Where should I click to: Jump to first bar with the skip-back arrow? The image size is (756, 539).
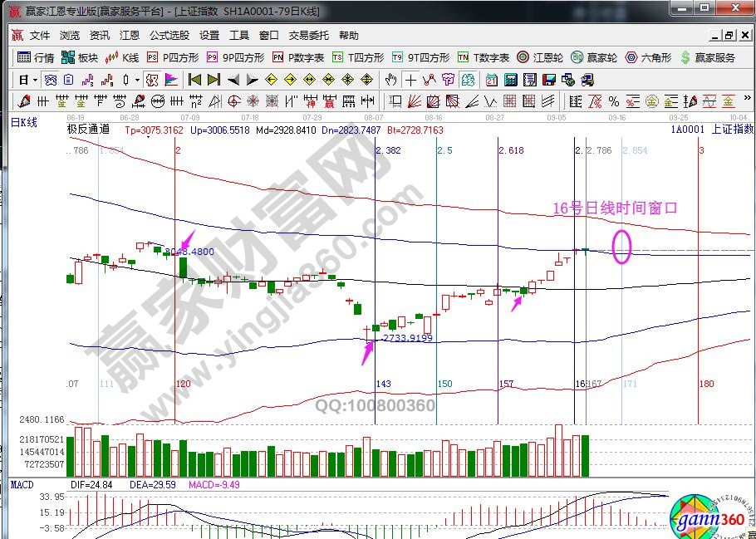195,80
